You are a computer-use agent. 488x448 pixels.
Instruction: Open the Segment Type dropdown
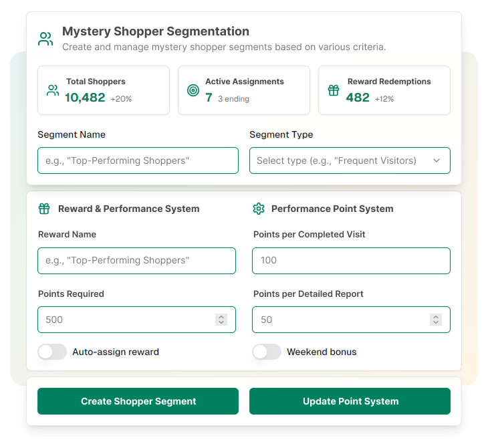point(350,160)
